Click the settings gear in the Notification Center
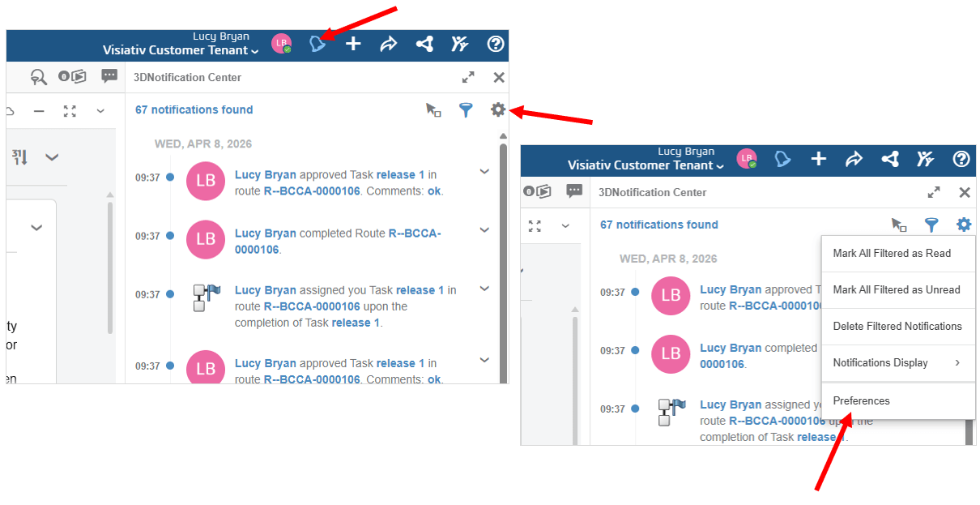 point(499,109)
